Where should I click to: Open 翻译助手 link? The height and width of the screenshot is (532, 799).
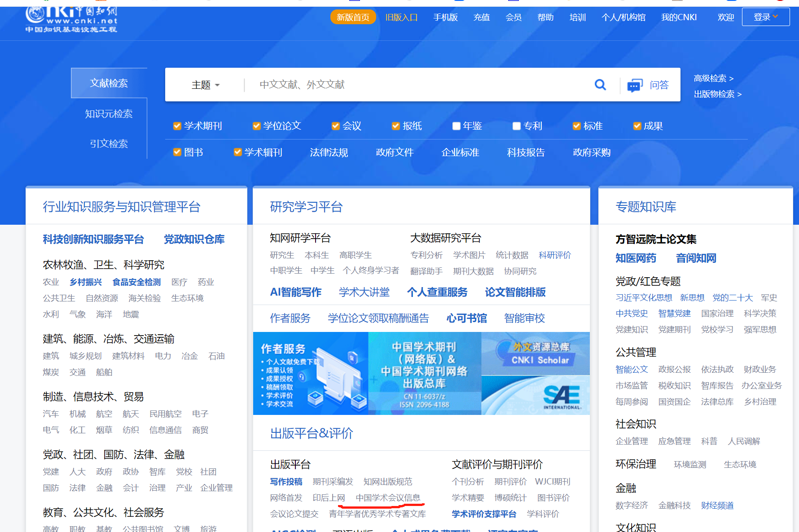426,271
